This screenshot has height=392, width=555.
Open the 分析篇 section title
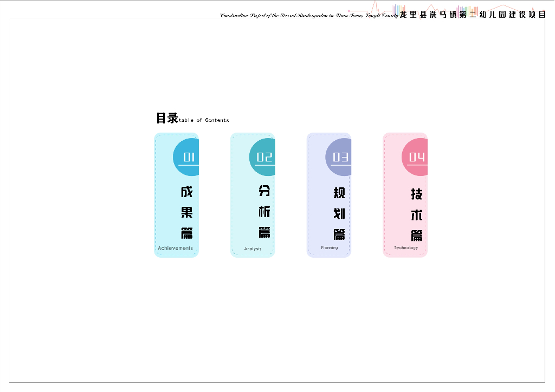coord(264,212)
